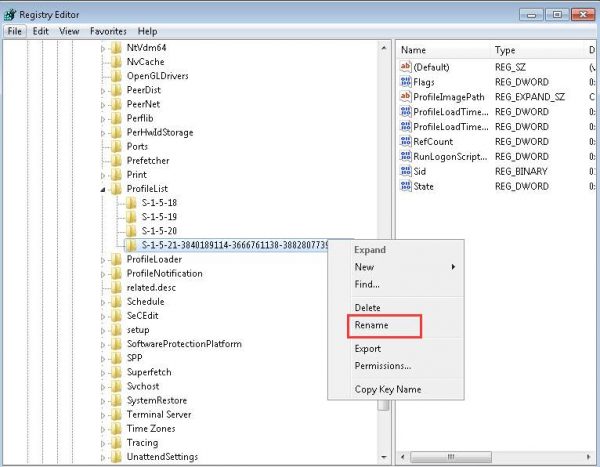The height and width of the screenshot is (467, 600).
Task: Expand the PerHwIdStorage tree node
Action: 103,133
